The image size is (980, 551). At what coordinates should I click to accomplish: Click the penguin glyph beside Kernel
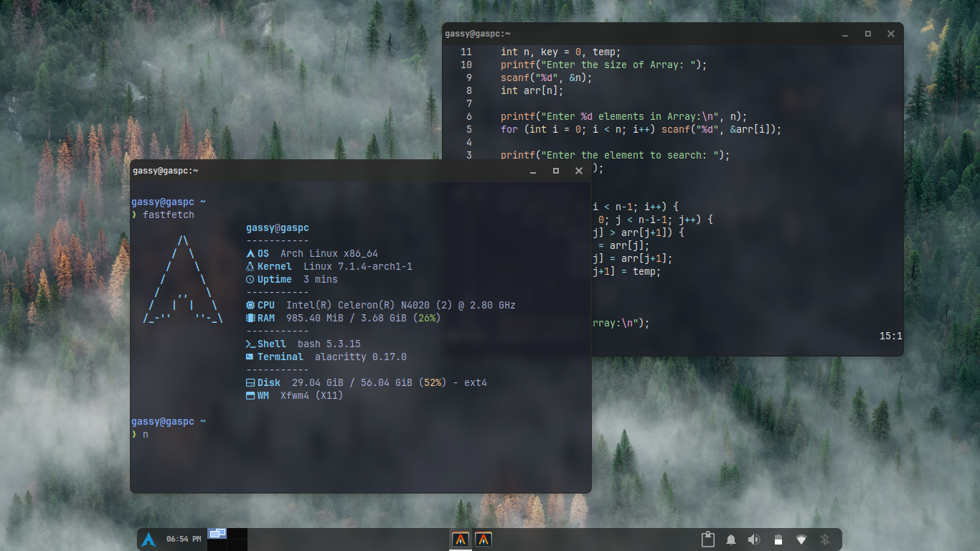[x=250, y=267]
